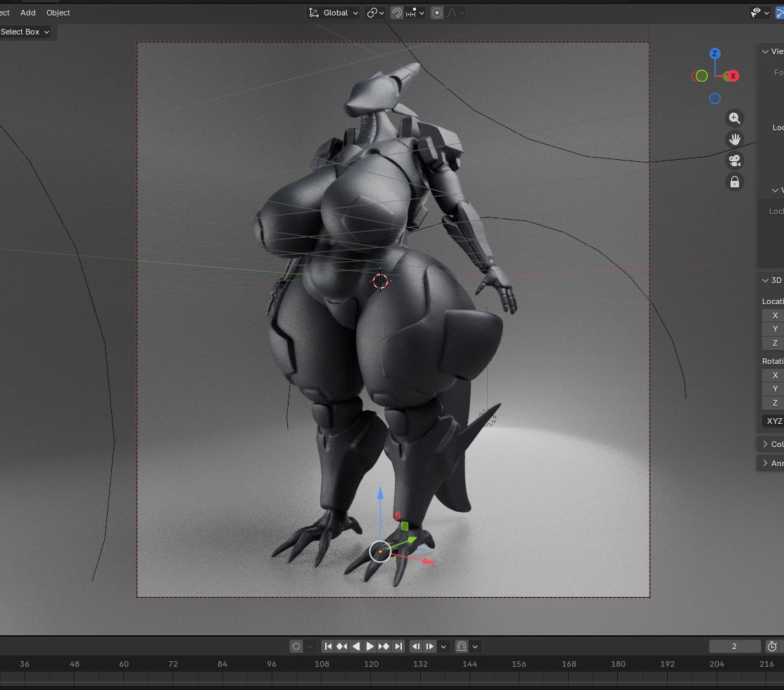The image size is (784, 690).
Task: Open the Global transform orientation dropdown
Action: (x=334, y=13)
